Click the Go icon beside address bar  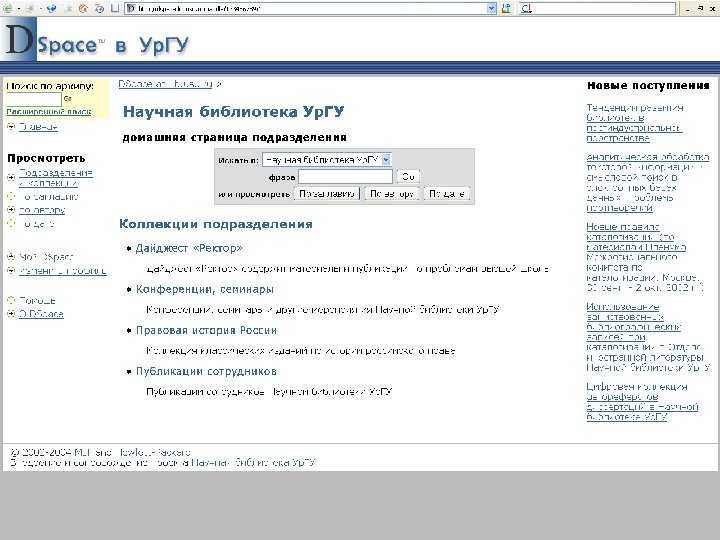[x=506, y=8]
